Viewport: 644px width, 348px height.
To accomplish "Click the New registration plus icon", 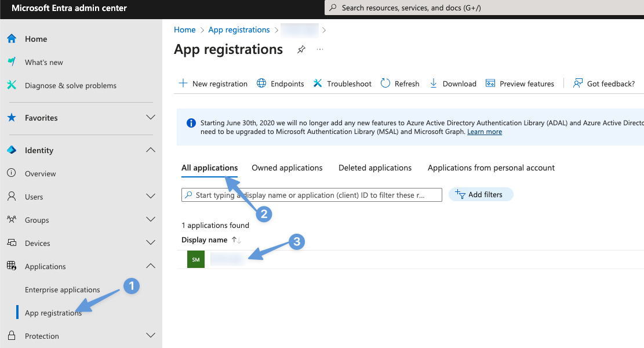I will click(x=183, y=84).
